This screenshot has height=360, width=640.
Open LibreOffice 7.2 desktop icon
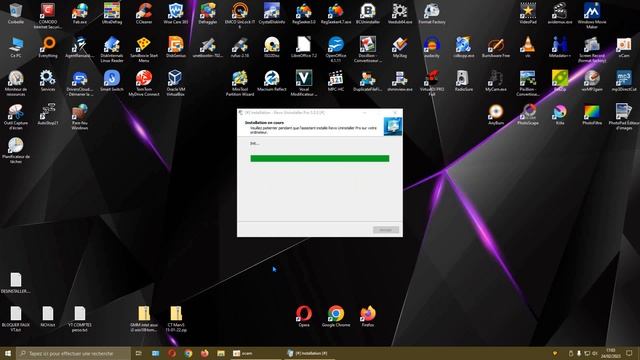click(x=304, y=47)
